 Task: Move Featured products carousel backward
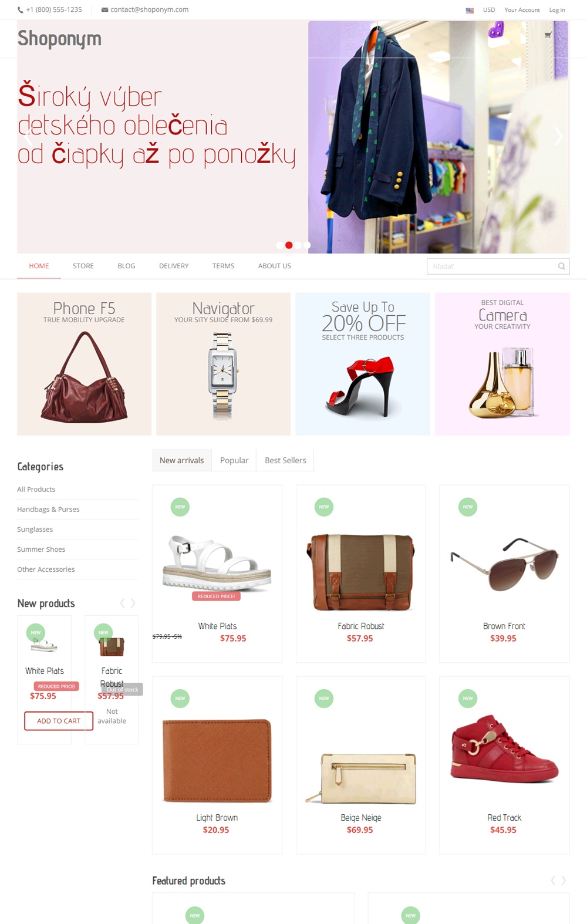[553, 880]
